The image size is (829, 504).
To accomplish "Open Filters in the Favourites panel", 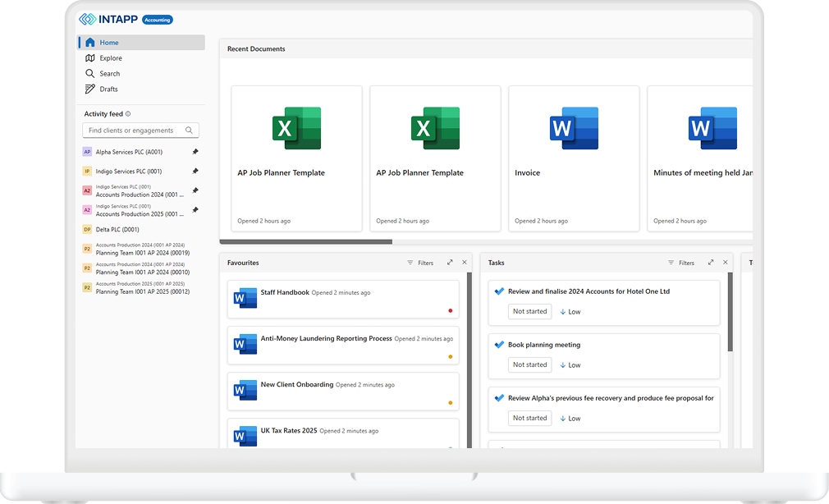I will click(x=420, y=263).
